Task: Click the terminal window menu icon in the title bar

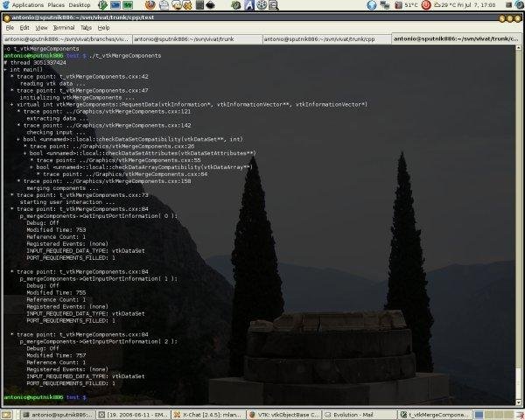Action: click(x=7, y=17)
